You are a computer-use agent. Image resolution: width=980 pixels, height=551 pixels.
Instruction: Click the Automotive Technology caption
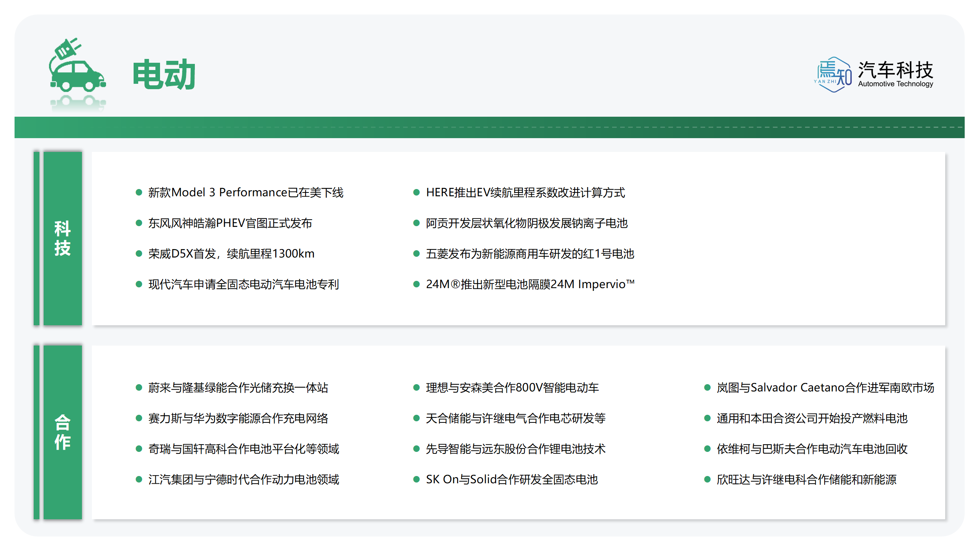[x=895, y=84]
